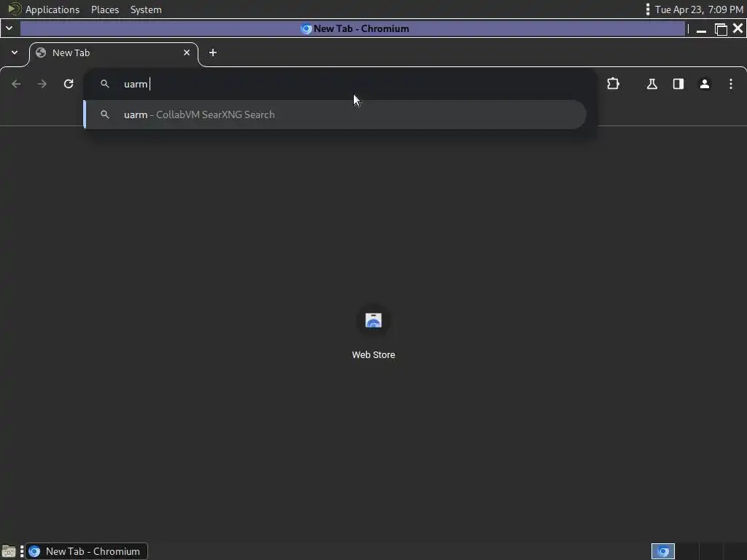
Task: Click the New Tab - Chromium taskbar button
Action: point(86,551)
